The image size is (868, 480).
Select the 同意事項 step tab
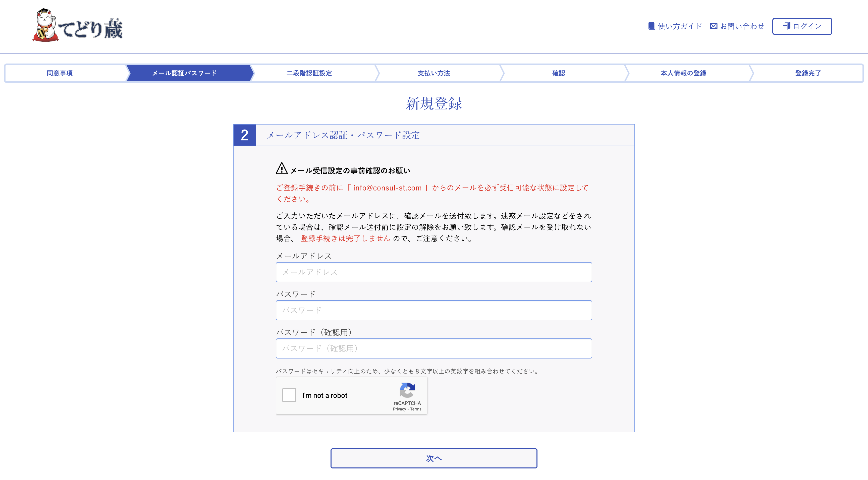[x=60, y=73]
